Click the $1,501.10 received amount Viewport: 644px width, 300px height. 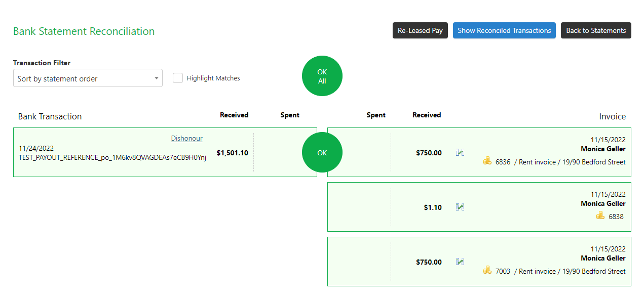pos(232,153)
